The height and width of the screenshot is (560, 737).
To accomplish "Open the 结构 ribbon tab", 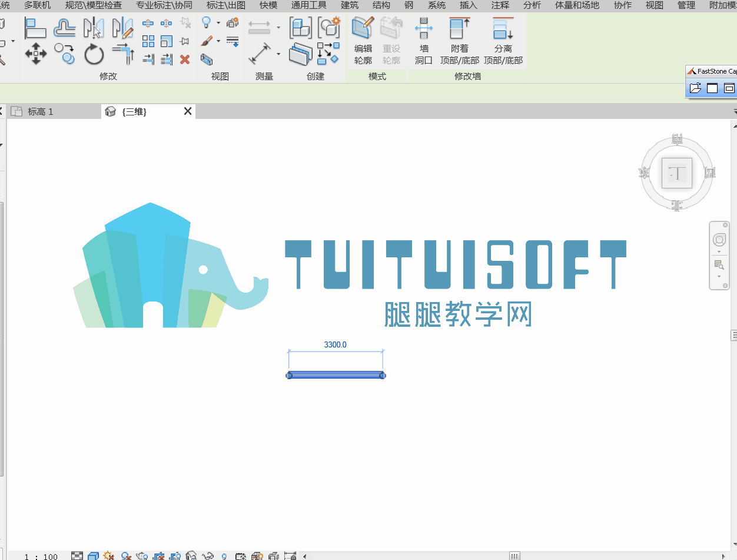I will [x=381, y=5].
